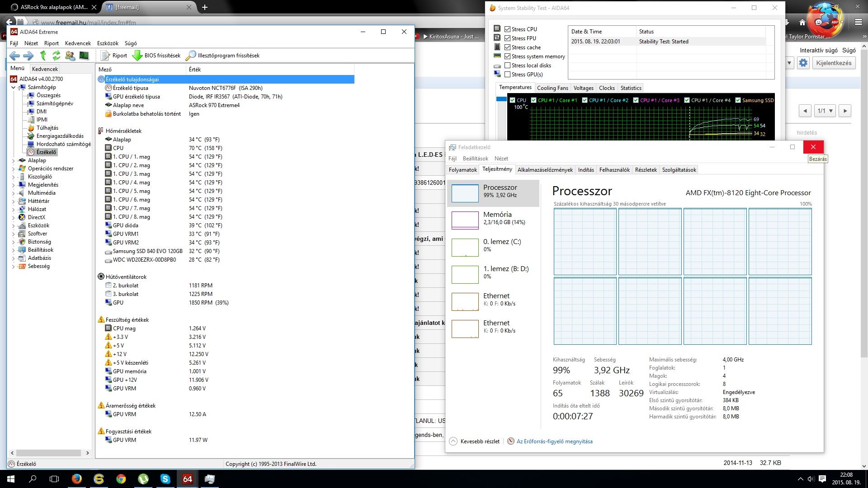Toggle Stress CPU checkbox
Viewport: 868px width, 488px height.
coord(507,29)
